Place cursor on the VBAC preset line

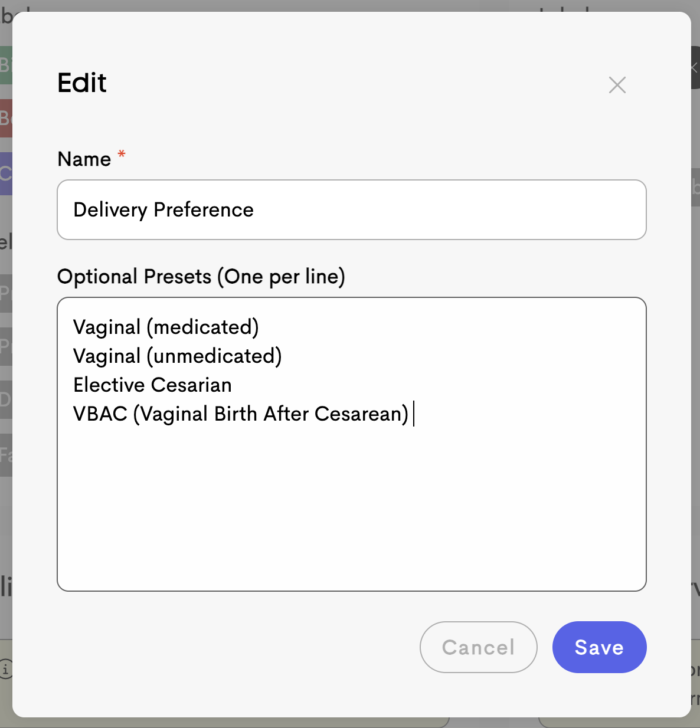241,414
